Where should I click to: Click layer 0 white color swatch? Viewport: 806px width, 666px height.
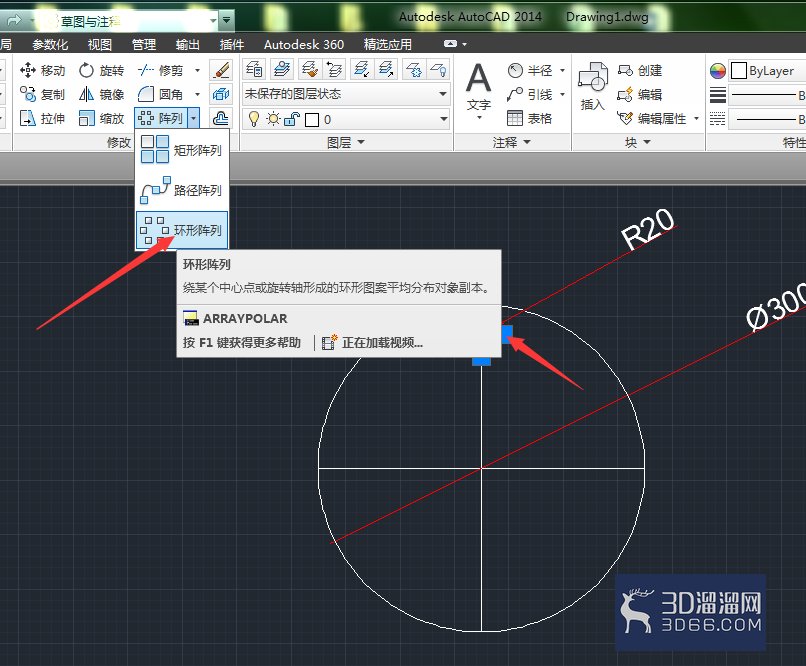[312, 120]
